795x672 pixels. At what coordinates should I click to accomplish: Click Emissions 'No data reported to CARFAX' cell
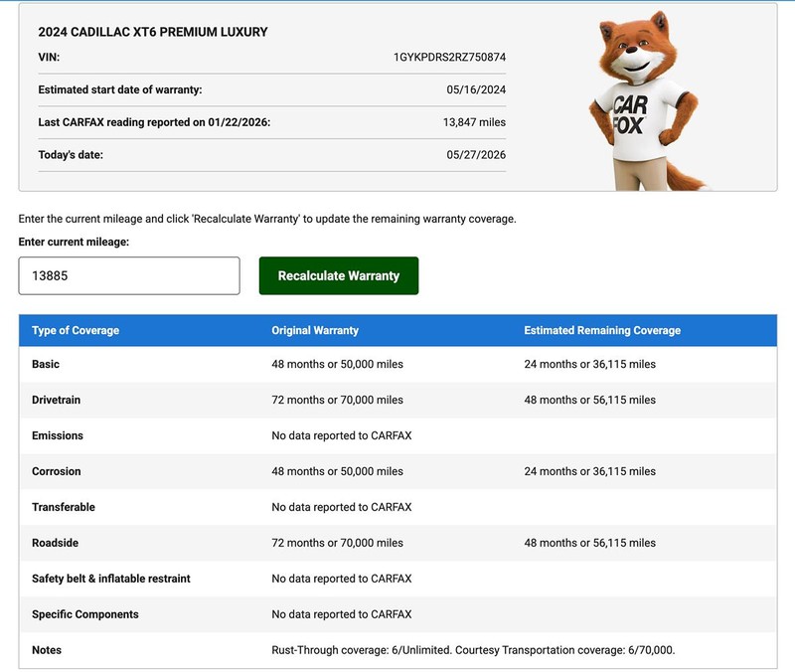point(342,435)
